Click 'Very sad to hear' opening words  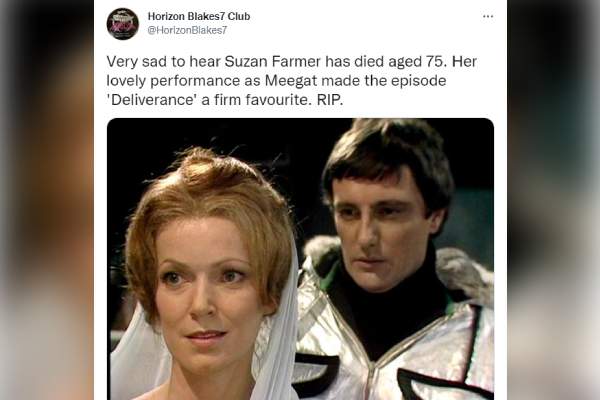tap(164, 62)
